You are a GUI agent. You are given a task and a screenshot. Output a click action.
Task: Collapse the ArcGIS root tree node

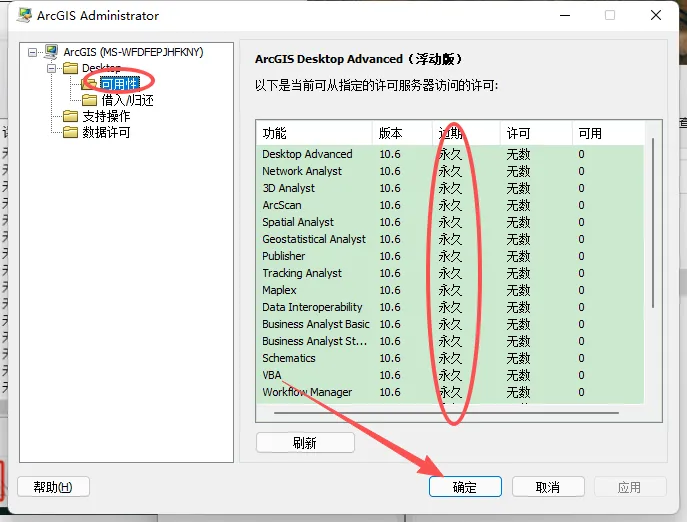point(32,53)
